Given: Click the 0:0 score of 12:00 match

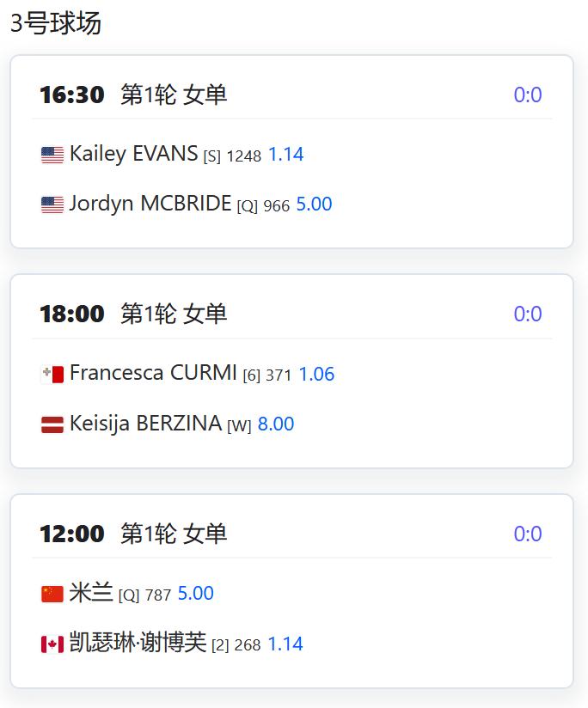Looking at the screenshot, I should tap(527, 534).
